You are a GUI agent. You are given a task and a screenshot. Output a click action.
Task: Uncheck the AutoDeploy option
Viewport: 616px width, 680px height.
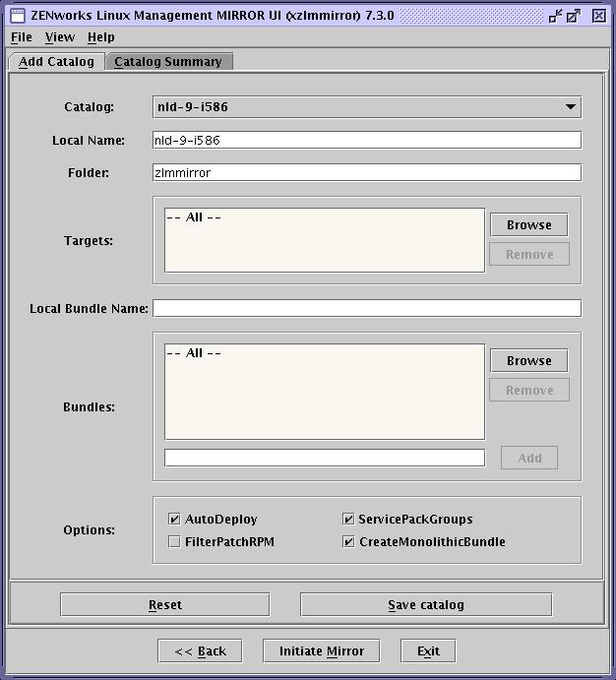tap(174, 520)
